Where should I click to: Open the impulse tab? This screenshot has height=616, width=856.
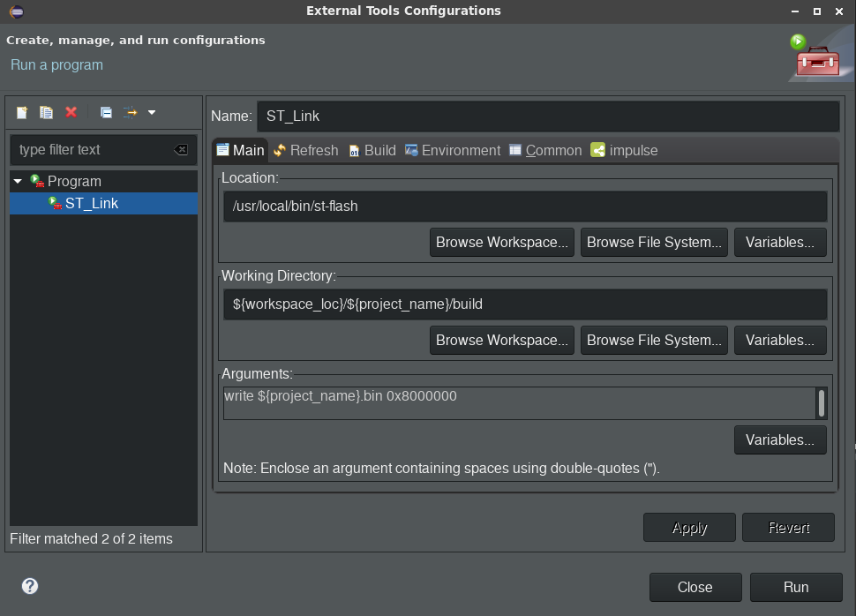click(624, 150)
